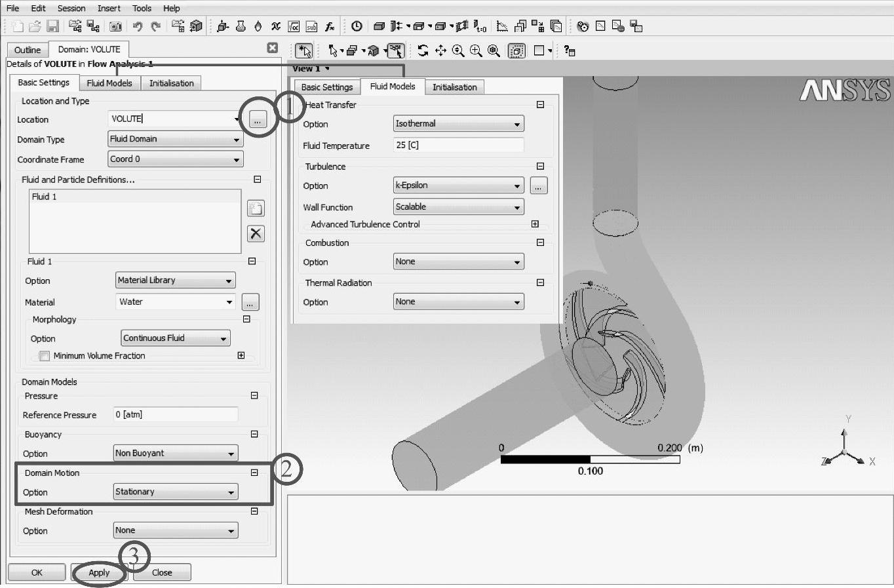Click the Material browse '...' button
The height and width of the screenshot is (588, 894).
[250, 302]
